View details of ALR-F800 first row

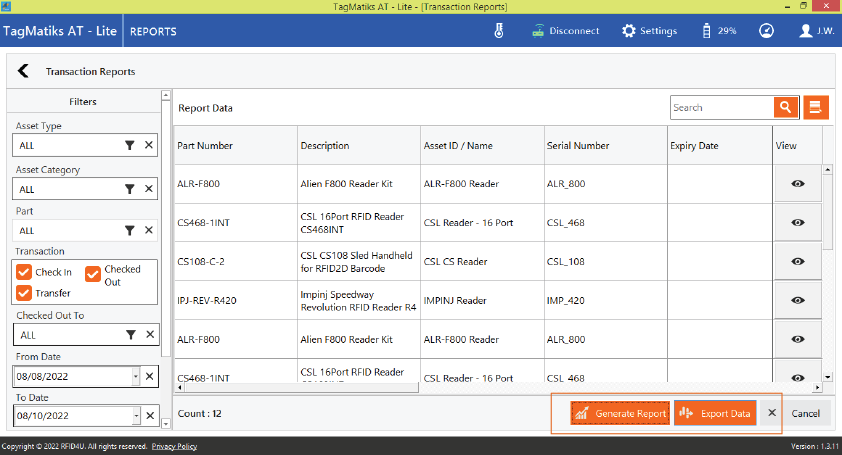click(797, 184)
